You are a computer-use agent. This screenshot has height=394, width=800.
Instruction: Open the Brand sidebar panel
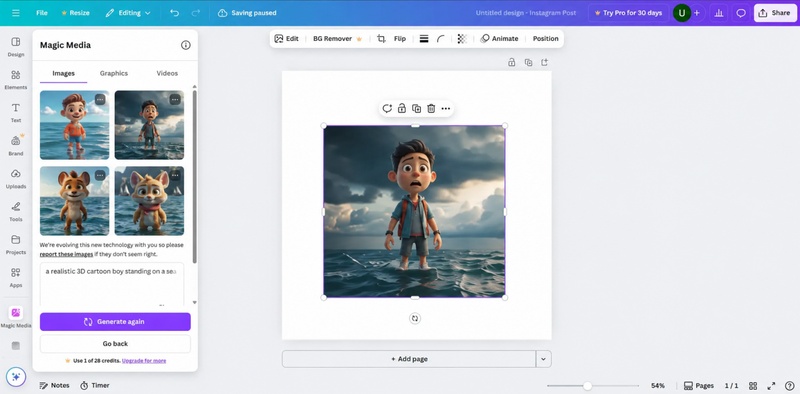[x=16, y=145]
